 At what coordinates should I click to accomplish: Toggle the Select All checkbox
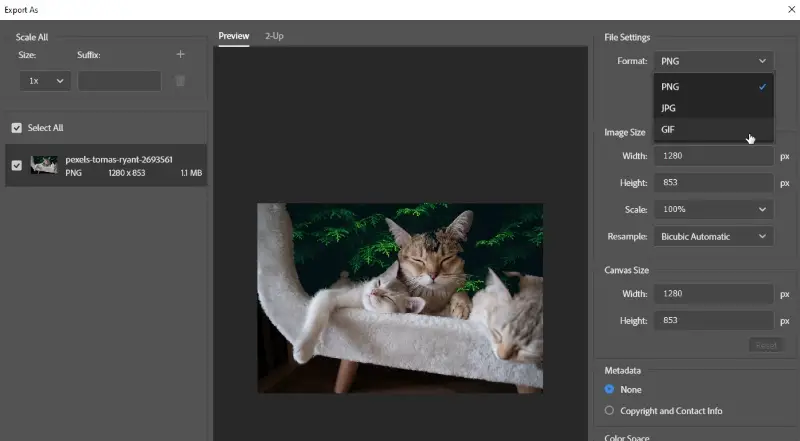point(16,128)
